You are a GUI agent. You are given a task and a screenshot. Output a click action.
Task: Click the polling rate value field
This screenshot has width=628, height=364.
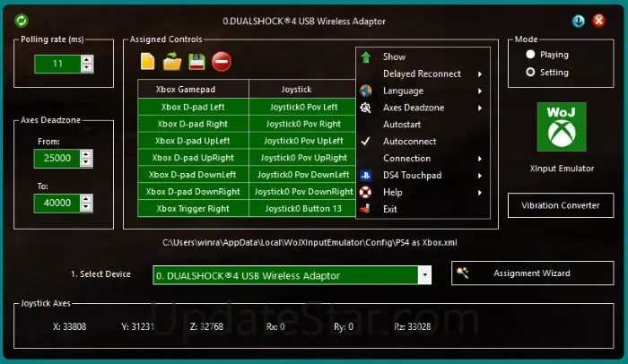57,64
